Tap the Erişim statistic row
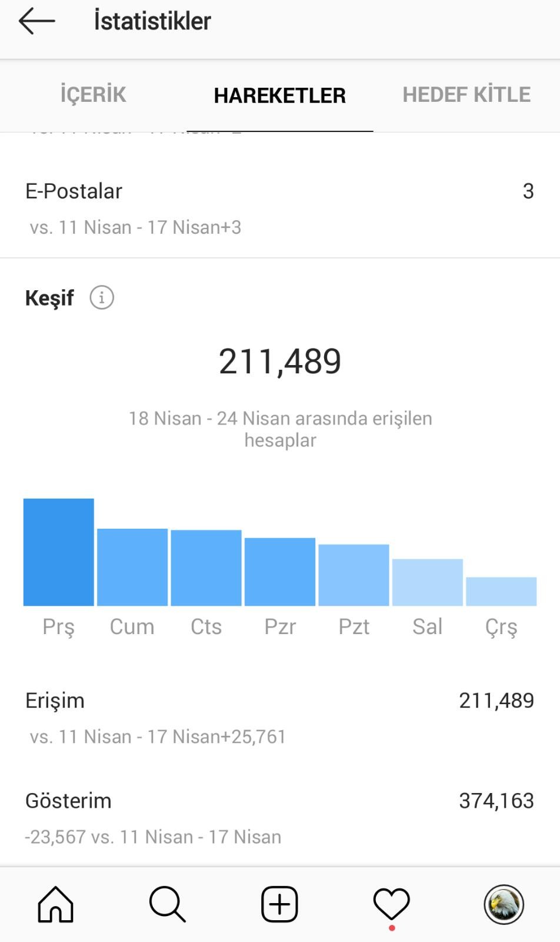This screenshot has height=942, width=560. (280, 718)
